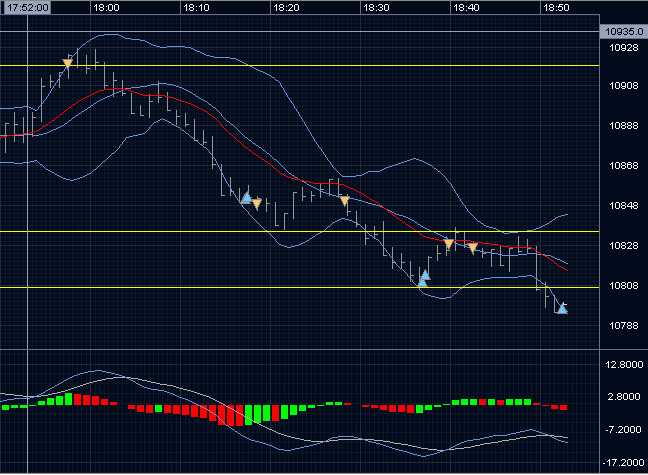The width and height of the screenshot is (648, 475).
Task: Select the blue up-arrow marker near 18:35
Action: click(x=424, y=276)
